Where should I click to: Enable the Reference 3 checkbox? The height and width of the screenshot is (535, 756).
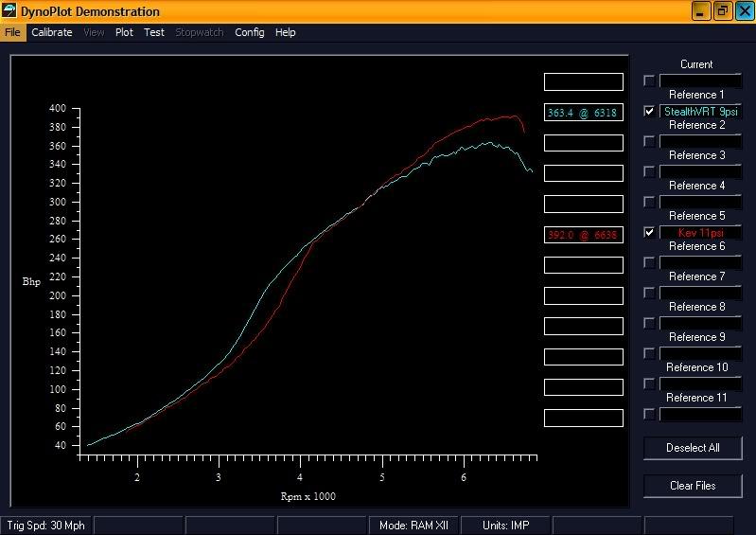649,171
